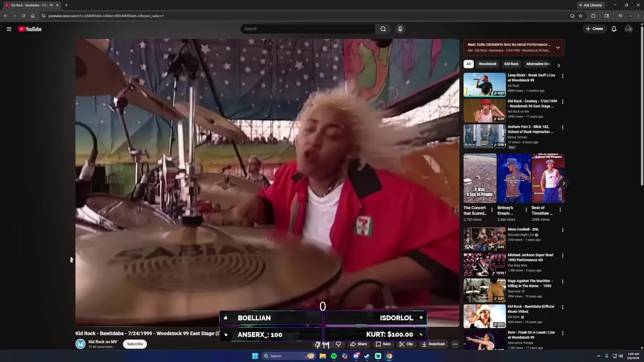This screenshot has height=362, width=644.
Task: Click the address bar URL
Action: click(x=106, y=16)
